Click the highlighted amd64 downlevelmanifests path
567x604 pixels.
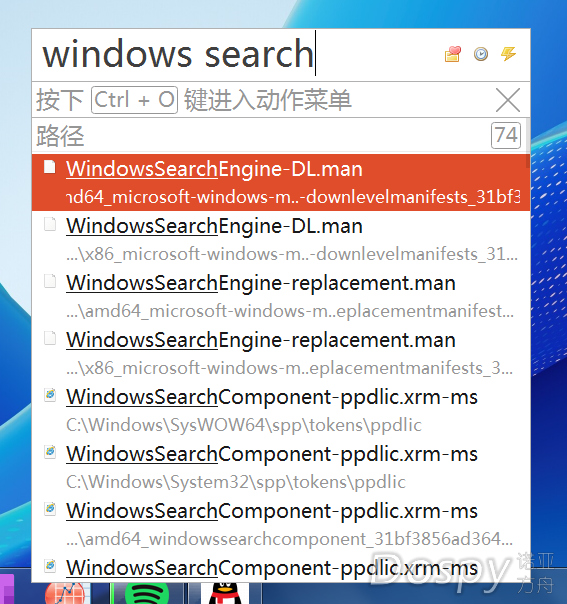(x=293, y=197)
